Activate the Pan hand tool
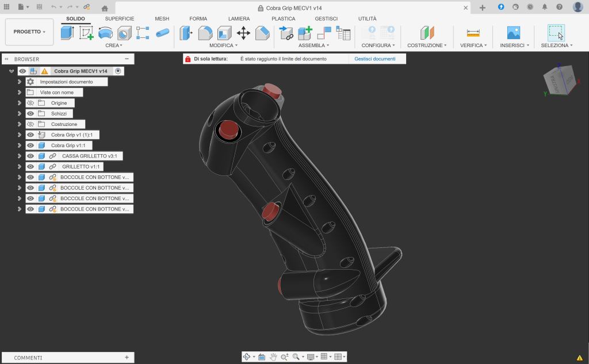The image size is (589, 364). coord(273,357)
